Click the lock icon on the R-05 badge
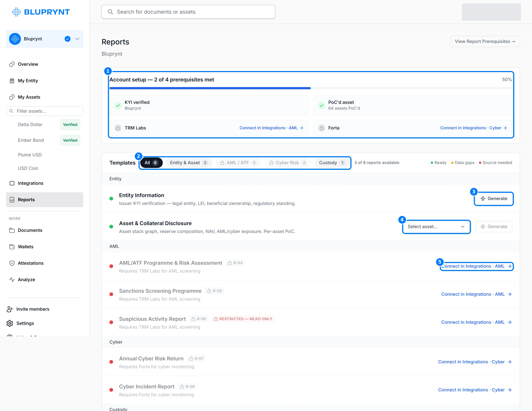Image resolution: width=532 pixels, height=411 pixels. [x=209, y=291]
